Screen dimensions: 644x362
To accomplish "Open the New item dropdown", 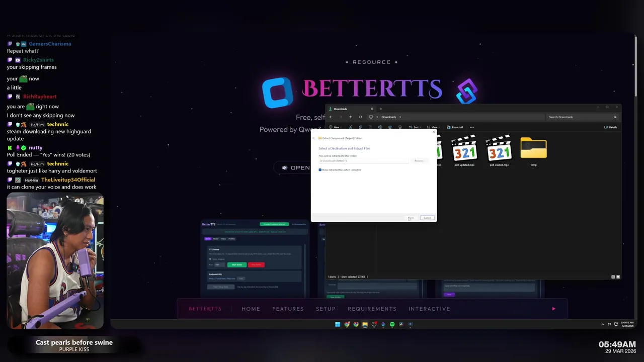I will 335,127.
